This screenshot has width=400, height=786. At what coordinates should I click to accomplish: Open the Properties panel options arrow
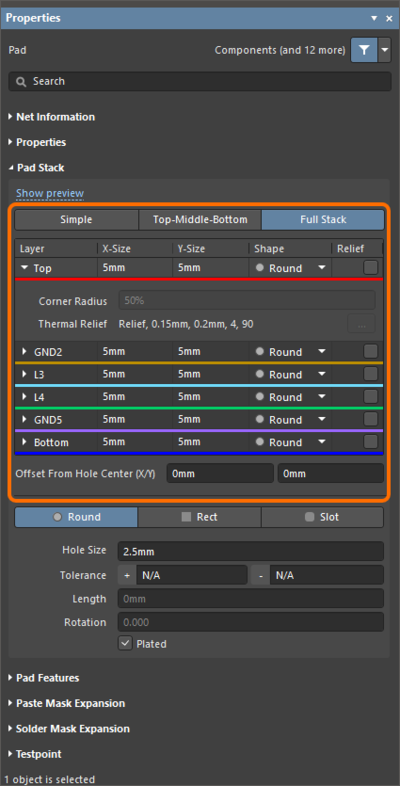coord(374,19)
